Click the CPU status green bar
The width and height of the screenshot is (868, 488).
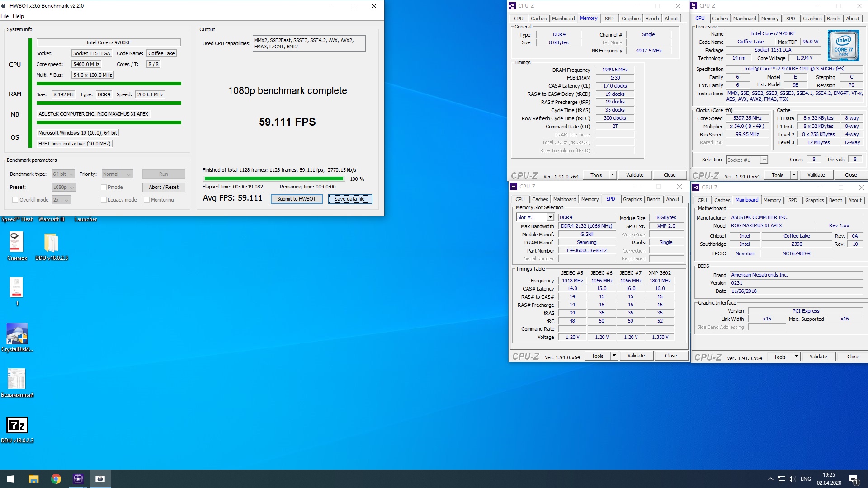point(108,84)
